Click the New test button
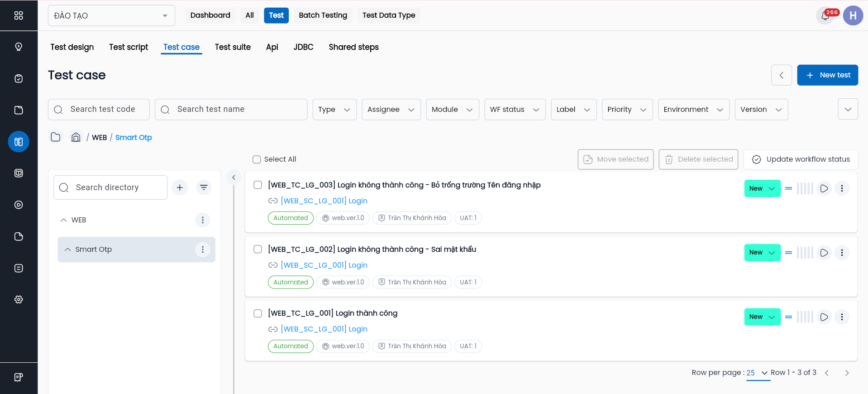The height and width of the screenshot is (394, 868). [827, 75]
